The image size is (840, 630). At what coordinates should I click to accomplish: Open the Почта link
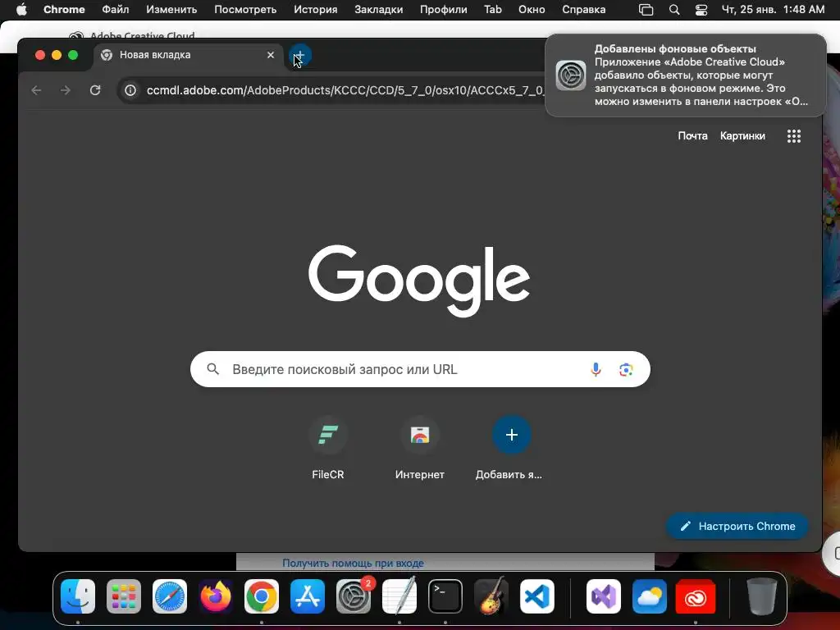point(692,136)
